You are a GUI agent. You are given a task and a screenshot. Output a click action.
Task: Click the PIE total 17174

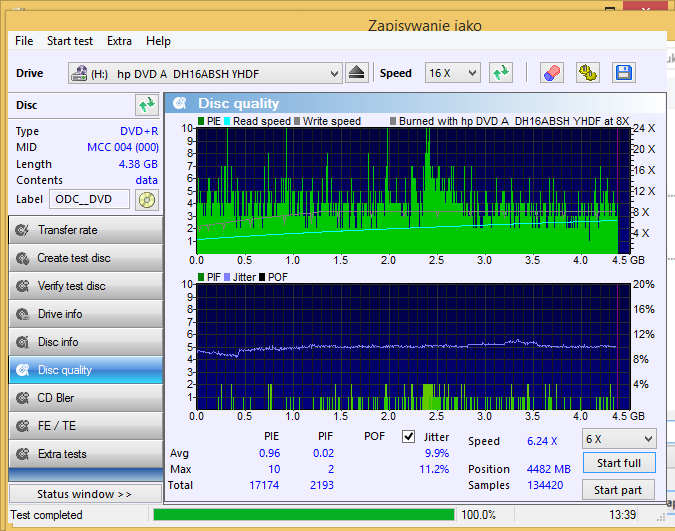[264, 485]
